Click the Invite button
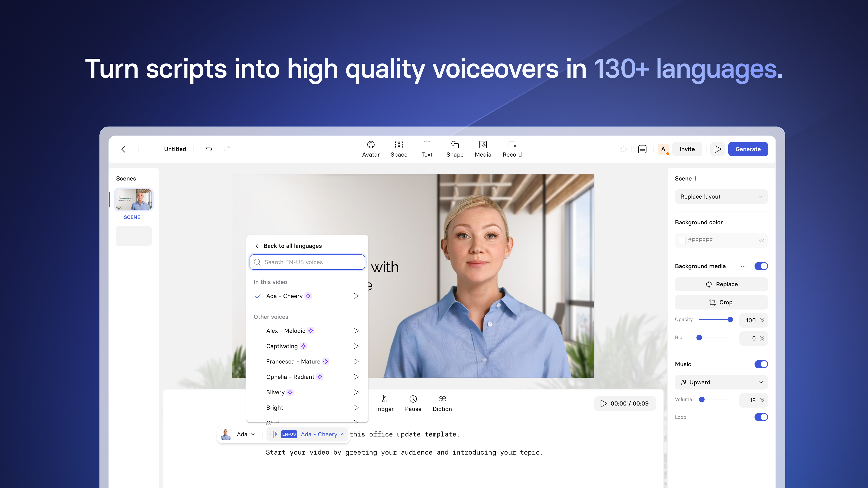 pos(687,148)
